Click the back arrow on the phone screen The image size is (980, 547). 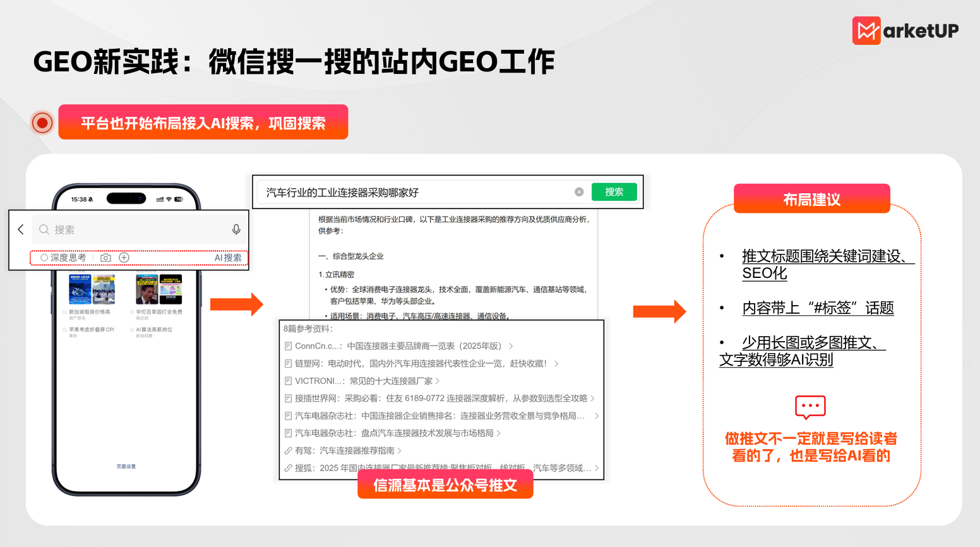(x=20, y=229)
